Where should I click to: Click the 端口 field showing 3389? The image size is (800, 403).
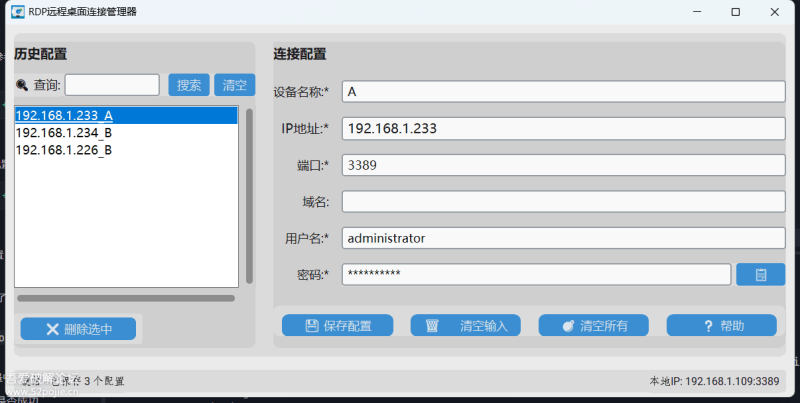pyautogui.click(x=563, y=165)
